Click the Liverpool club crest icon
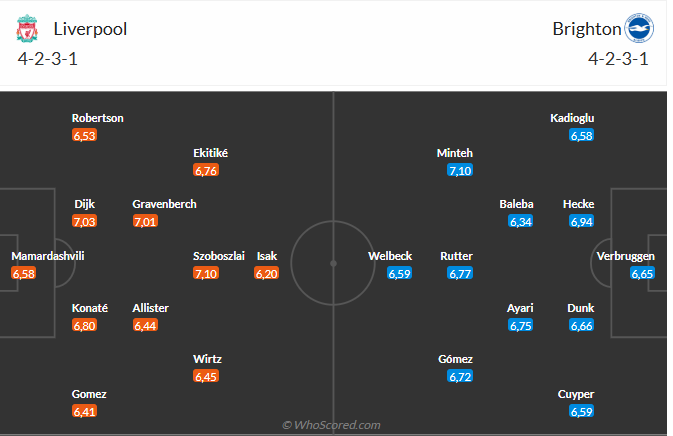 (26, 29)
